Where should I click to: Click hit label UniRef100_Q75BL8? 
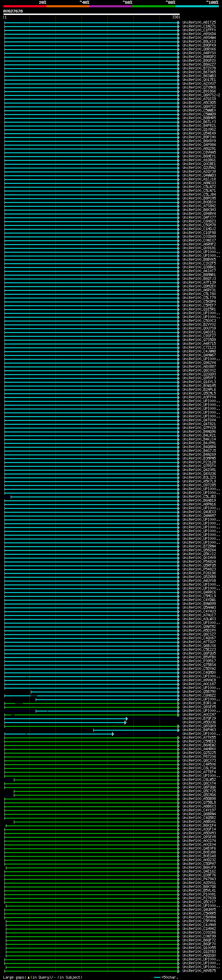point(199,802)
